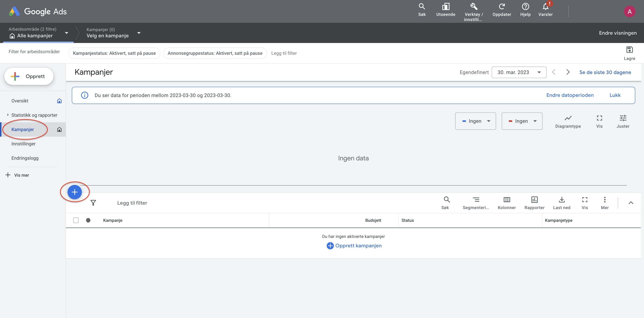Click the status dot column header

(88, 220)
